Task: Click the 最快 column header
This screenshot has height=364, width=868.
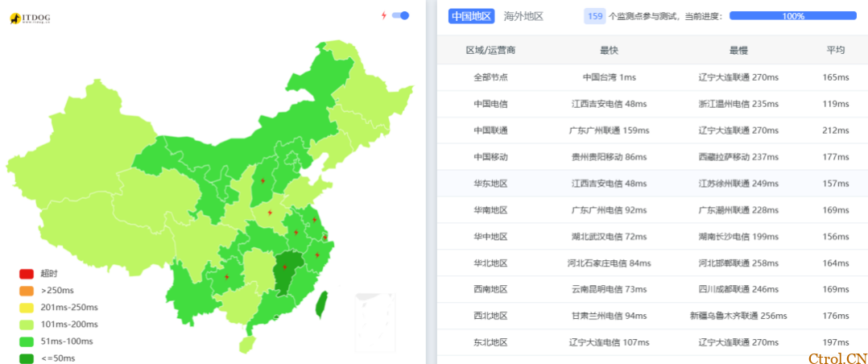Action: [609, 51]
